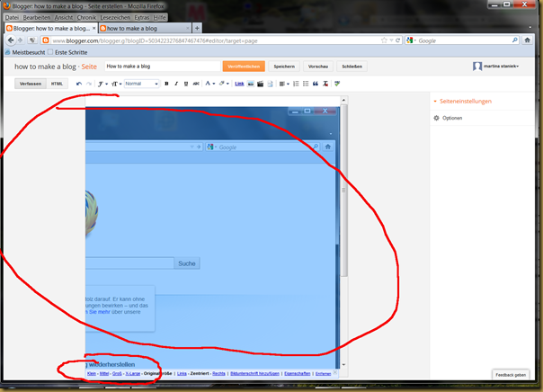Screen dimensions: 543x392
Task: Collapse the Seiteneinstellungen section
Action: pos(463,101)
